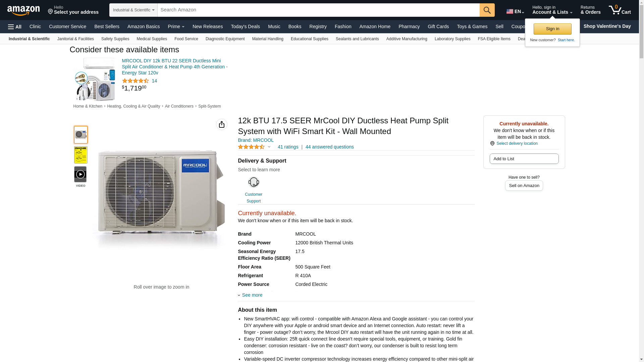Select the yellow Energy Guide thumbnail
Screen dimensions: 644x362
click(80, 155)
